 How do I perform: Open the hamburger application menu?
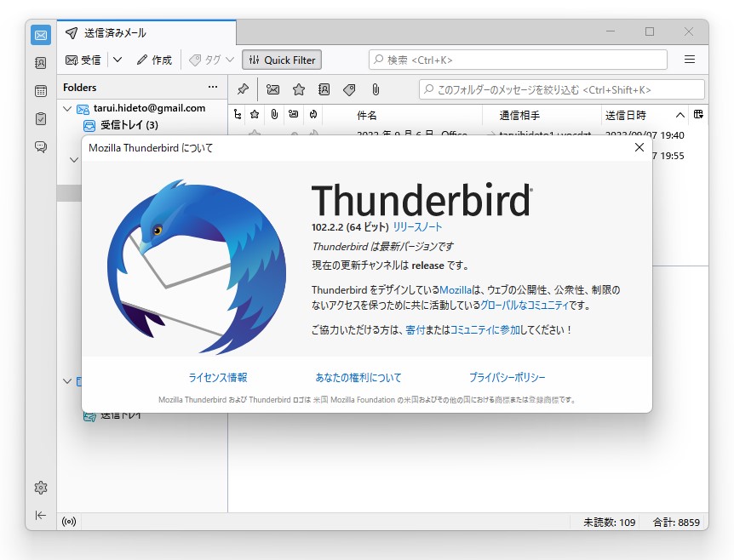689,60
